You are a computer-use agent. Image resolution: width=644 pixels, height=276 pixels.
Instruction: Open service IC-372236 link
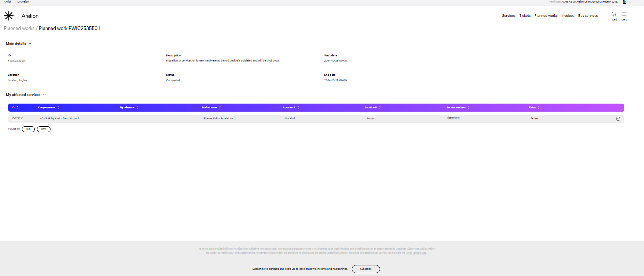click(x=17, y=119)
